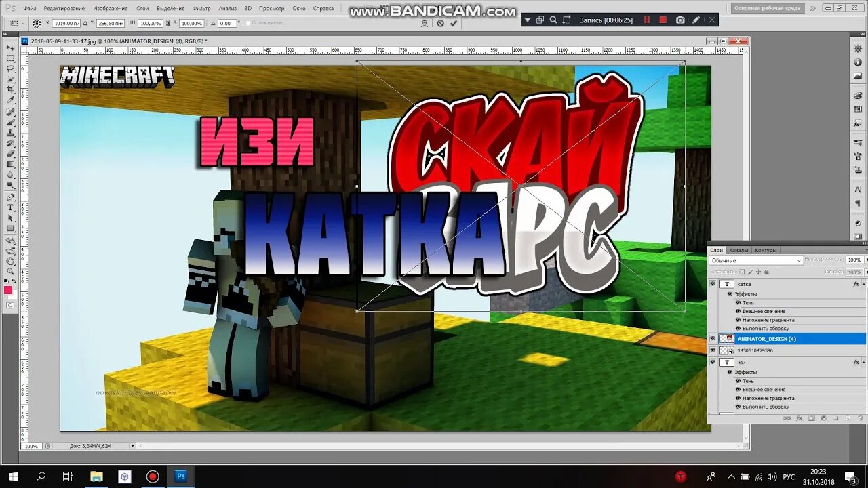Add a layer mask from panel footer
868x488 pixels.
[x=812, y=418]
